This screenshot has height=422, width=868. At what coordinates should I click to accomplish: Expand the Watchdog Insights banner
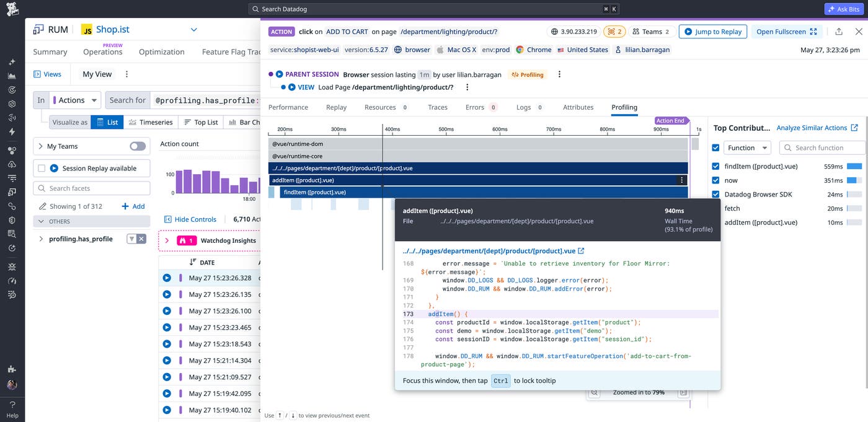coord(167,240)
